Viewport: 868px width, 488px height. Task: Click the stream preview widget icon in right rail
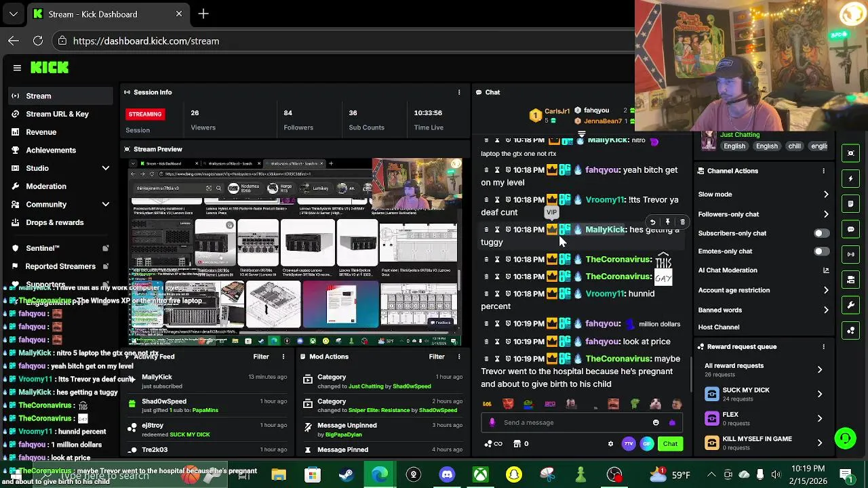pos(851,153)
